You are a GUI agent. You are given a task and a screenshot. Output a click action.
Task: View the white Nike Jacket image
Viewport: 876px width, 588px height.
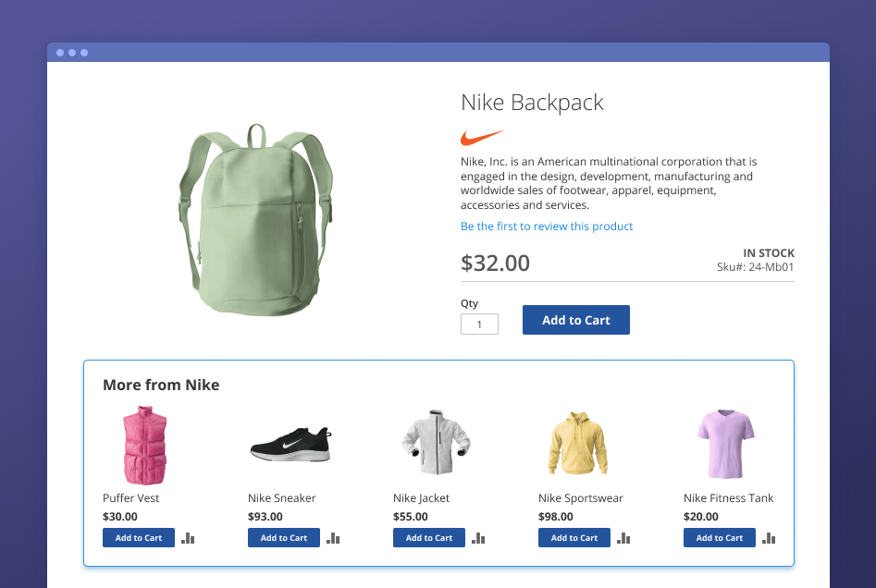(x=436, y=444)
